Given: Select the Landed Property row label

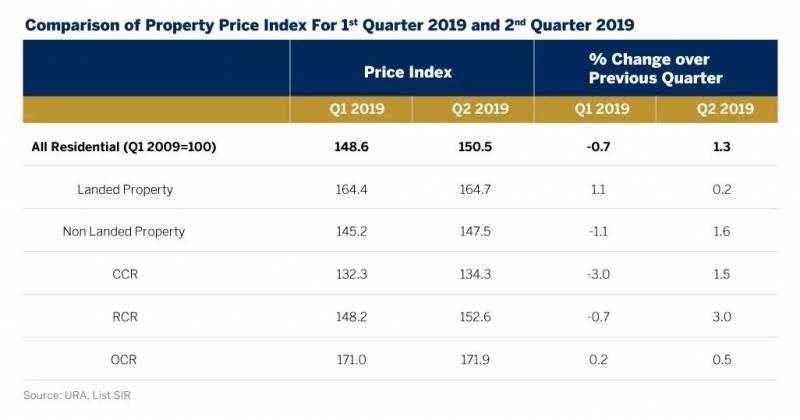Looking at the screenshot, I should (x=124, y=189).
